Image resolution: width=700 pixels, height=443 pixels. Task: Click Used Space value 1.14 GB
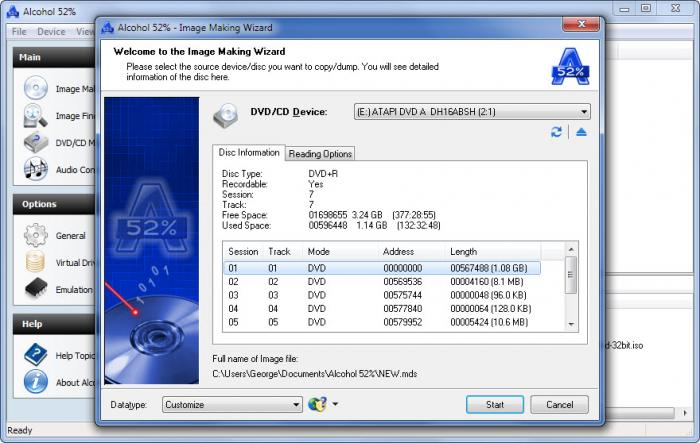click(x=371, y=226)
